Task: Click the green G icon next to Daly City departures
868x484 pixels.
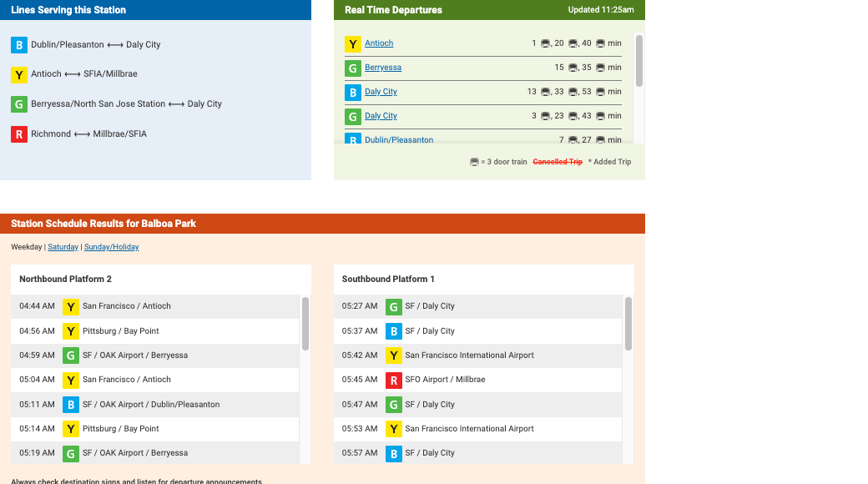Action: point(352,116)
